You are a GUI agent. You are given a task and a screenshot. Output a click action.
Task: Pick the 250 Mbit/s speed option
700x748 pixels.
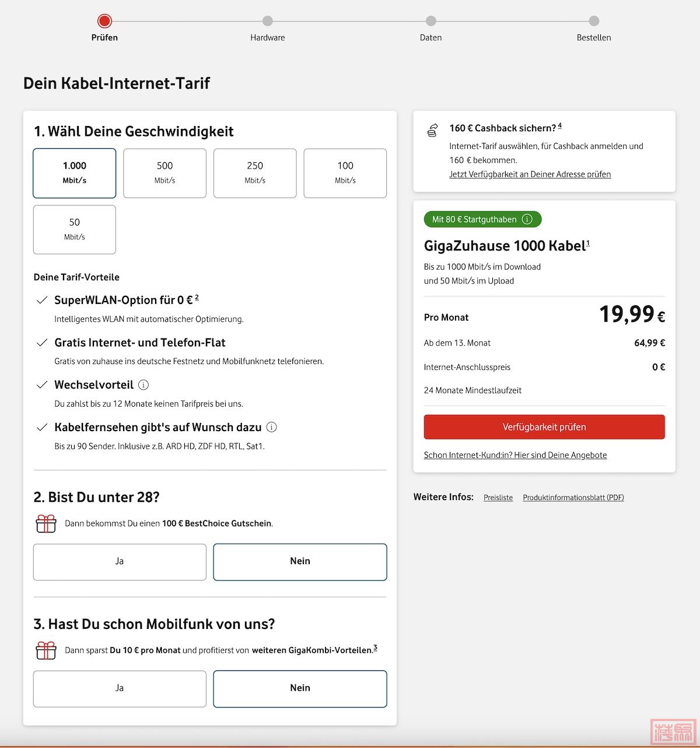click(x=255, y=173)
